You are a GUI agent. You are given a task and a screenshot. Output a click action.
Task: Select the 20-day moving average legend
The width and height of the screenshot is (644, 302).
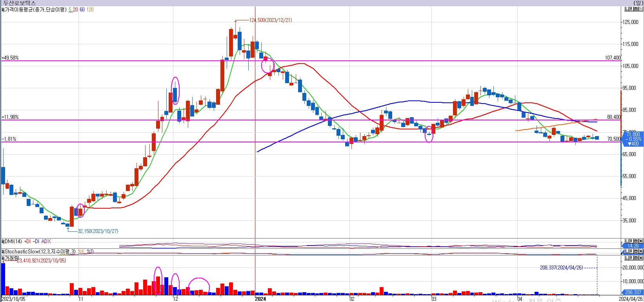75,9
